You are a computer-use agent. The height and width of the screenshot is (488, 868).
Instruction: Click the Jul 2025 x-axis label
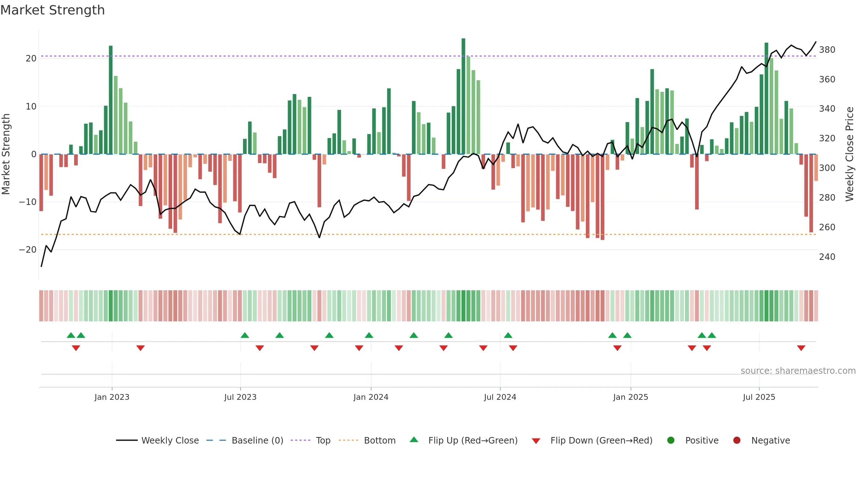(759, 397)
